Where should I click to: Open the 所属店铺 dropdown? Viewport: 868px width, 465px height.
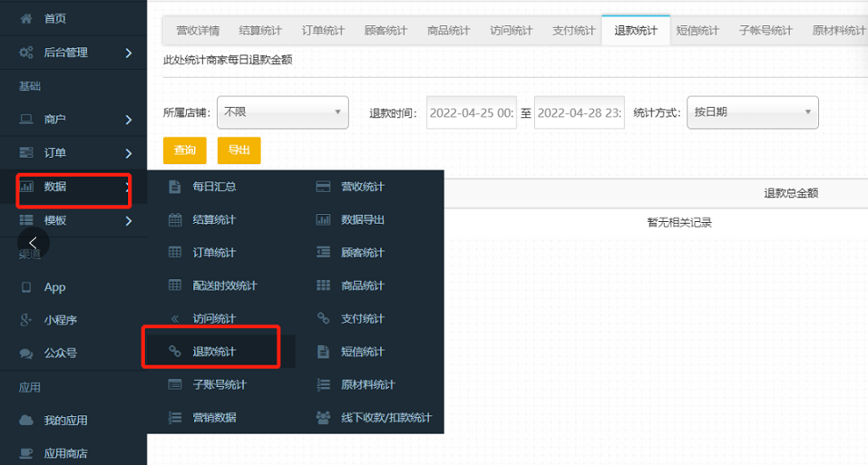point(283,112)
